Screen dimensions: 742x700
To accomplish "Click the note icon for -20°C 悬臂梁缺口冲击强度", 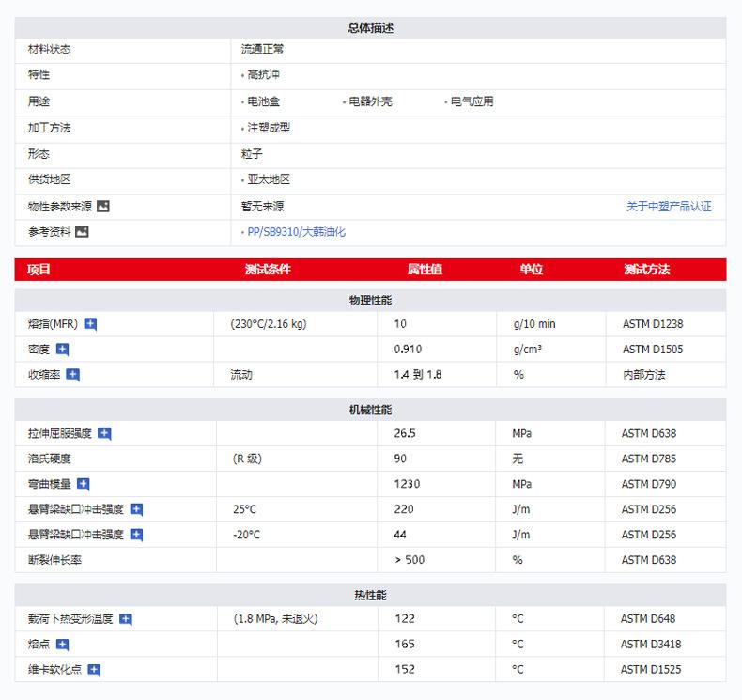I will click(x=136, y=535).
